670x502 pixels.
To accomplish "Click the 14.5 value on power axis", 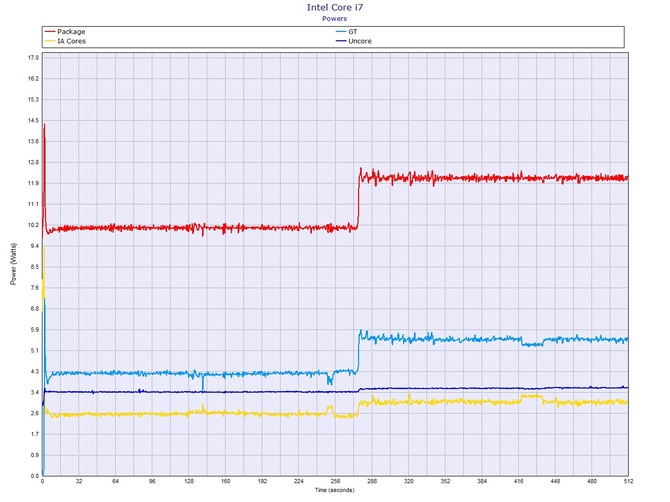I will [33, 120].
